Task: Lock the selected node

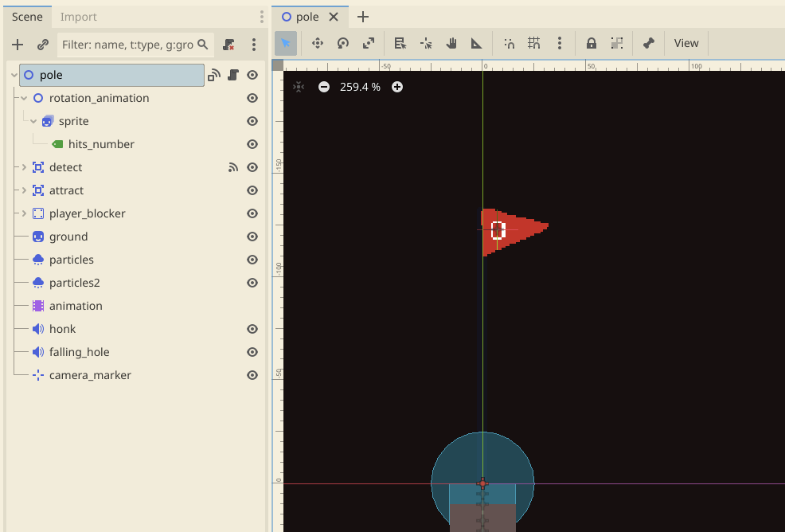Action: 592,44
